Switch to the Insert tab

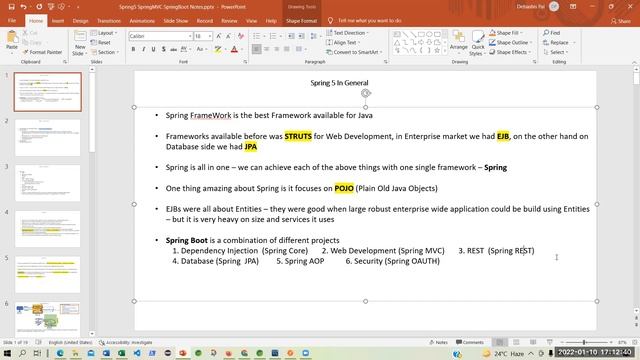click(58, 20)
